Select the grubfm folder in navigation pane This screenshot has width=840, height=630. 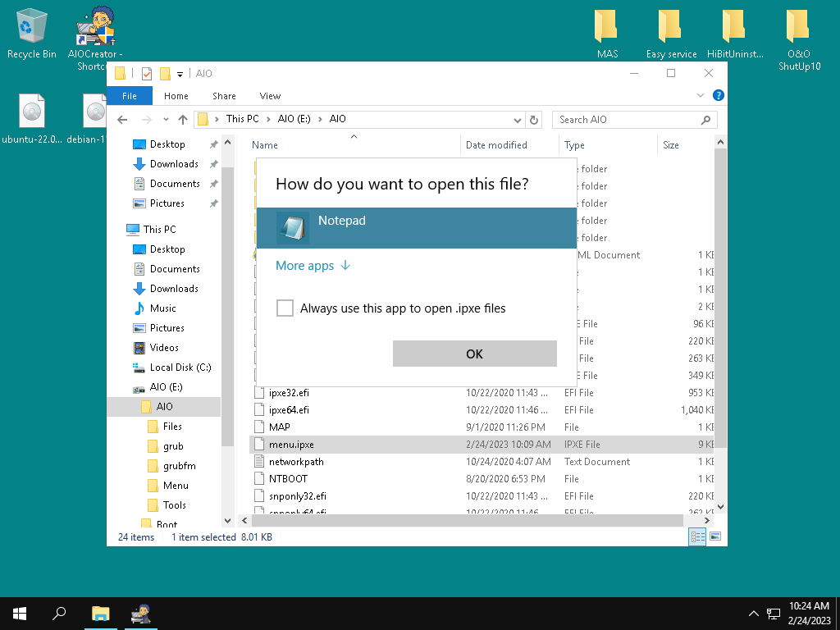click(179, 466)
